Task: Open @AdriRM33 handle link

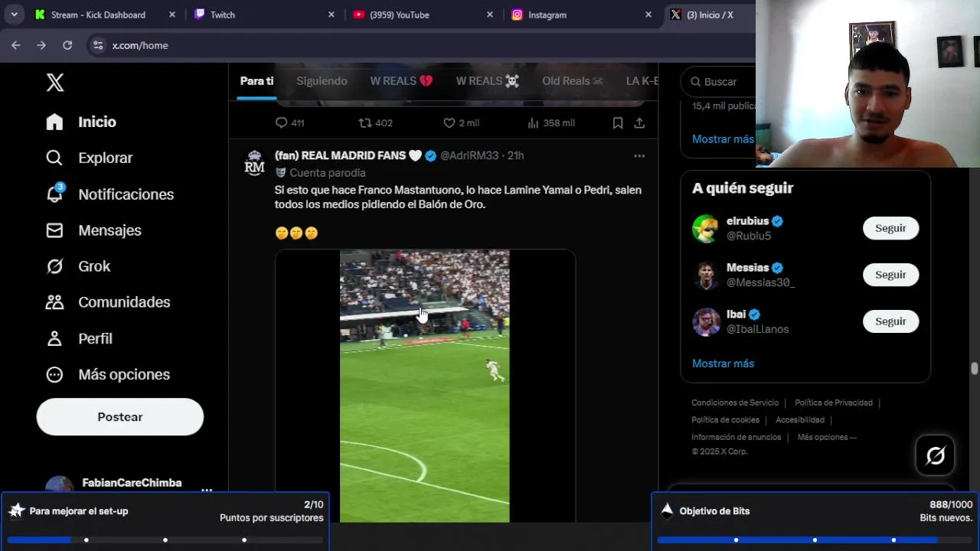Action: (469, 155)
